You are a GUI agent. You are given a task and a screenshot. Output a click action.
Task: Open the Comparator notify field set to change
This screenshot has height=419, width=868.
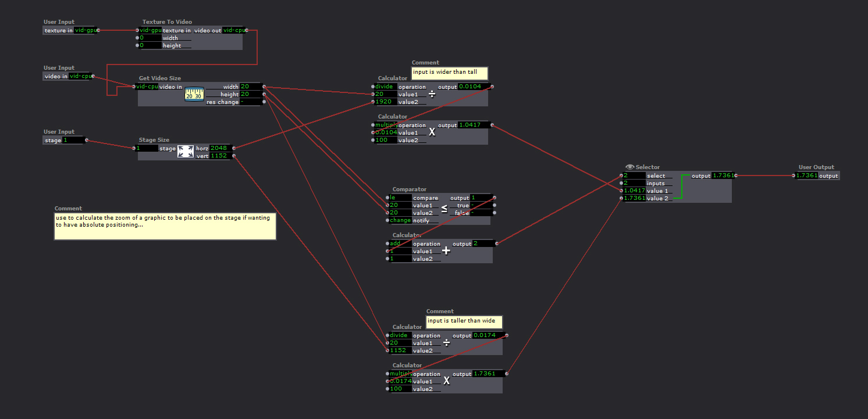(x=400, y=220)
